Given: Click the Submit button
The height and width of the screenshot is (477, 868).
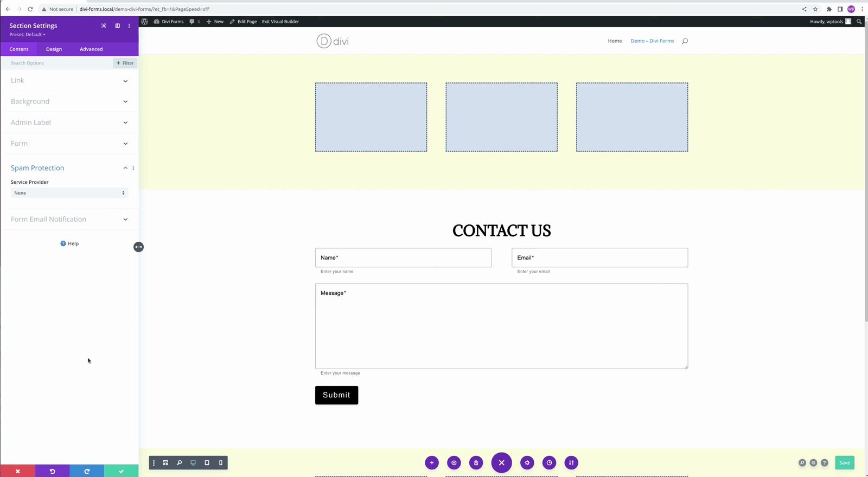Looking at the screenshot, I should [336, 395].
